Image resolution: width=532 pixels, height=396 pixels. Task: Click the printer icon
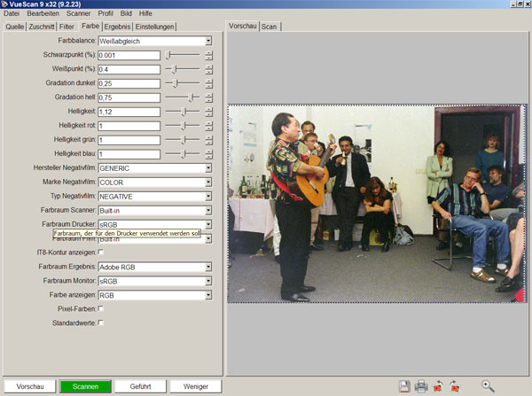click(x=421, y=385)
